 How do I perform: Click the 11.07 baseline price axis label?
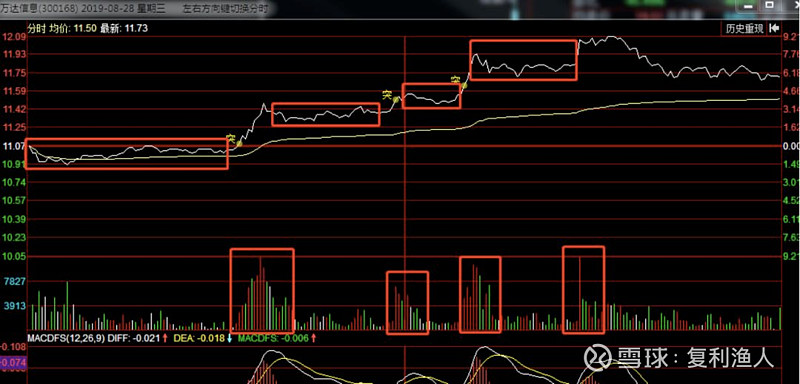pos(13,146)
